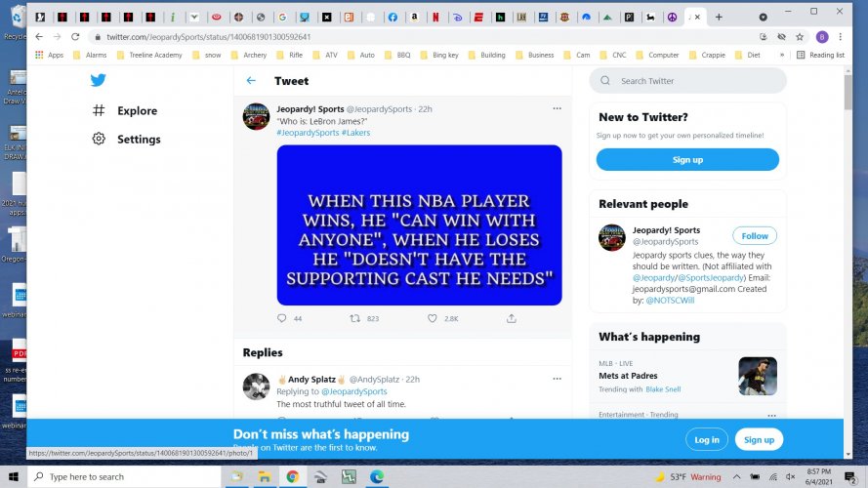The width and height of the screenshot is (868, 488).
Task: Open File Explorer from taskbar
Action: click(265, 476)
